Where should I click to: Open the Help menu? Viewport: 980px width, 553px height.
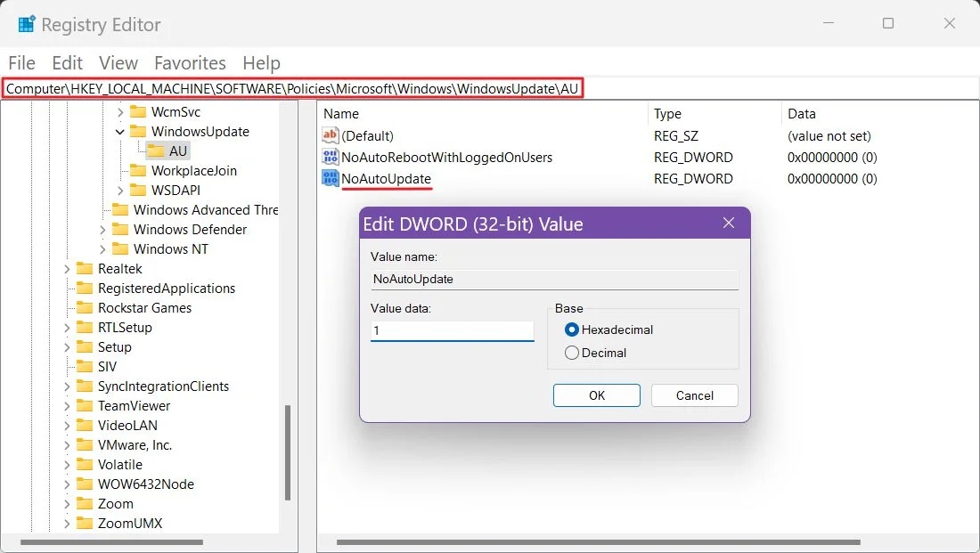[x=261, y=63]
